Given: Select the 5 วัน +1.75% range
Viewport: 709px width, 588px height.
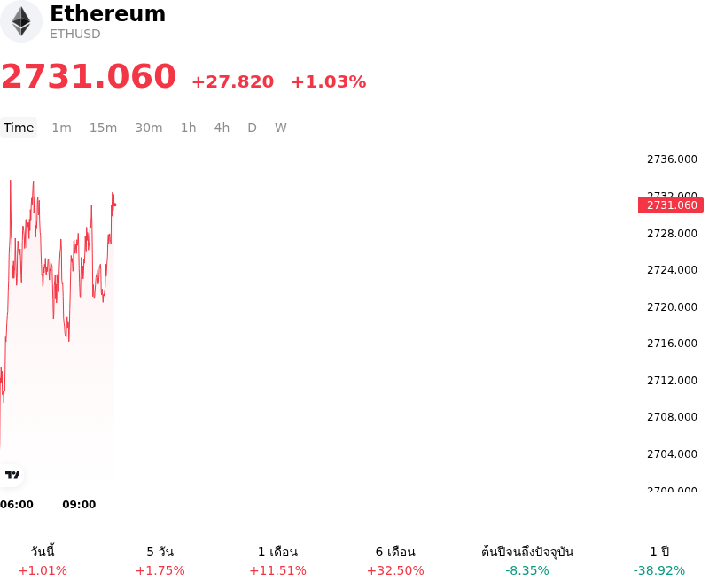Looking at the screenshot, I should [x=160, y=561].
